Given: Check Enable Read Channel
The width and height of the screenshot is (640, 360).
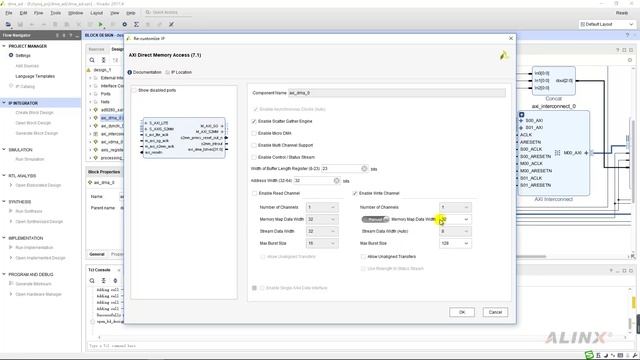Looking at the screenshot, I should pyautogui.click(x=254, y=193).
